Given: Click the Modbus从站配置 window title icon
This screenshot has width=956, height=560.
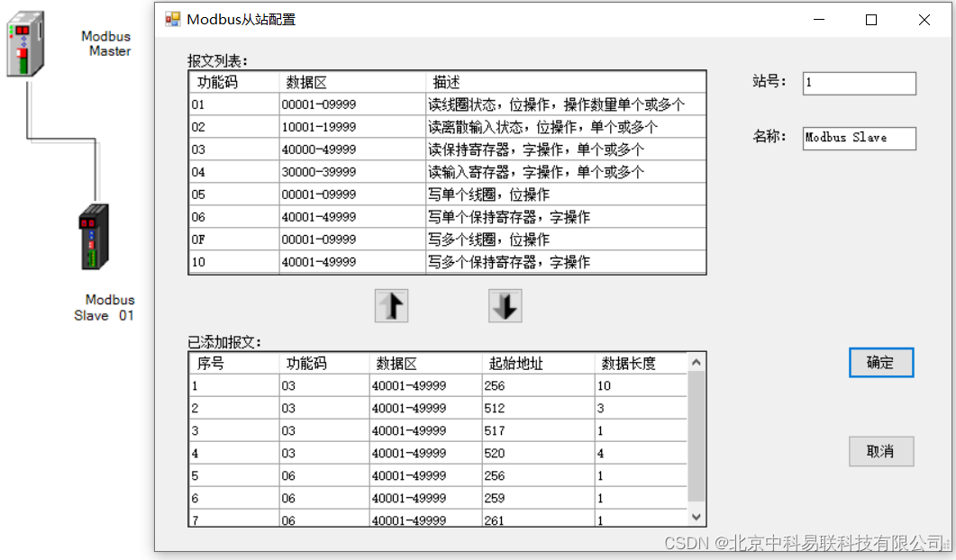Looking at the screenshot, I should [173, 20].
